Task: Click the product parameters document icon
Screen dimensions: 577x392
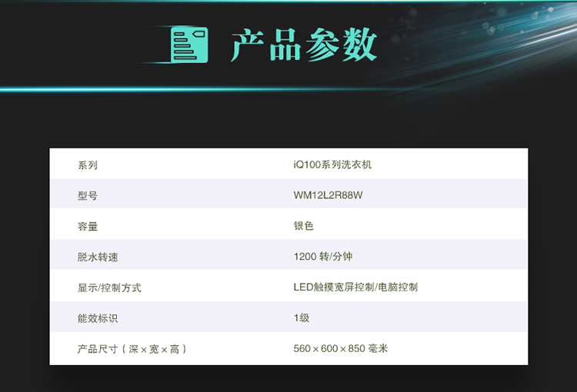Action: coord(189,45)
